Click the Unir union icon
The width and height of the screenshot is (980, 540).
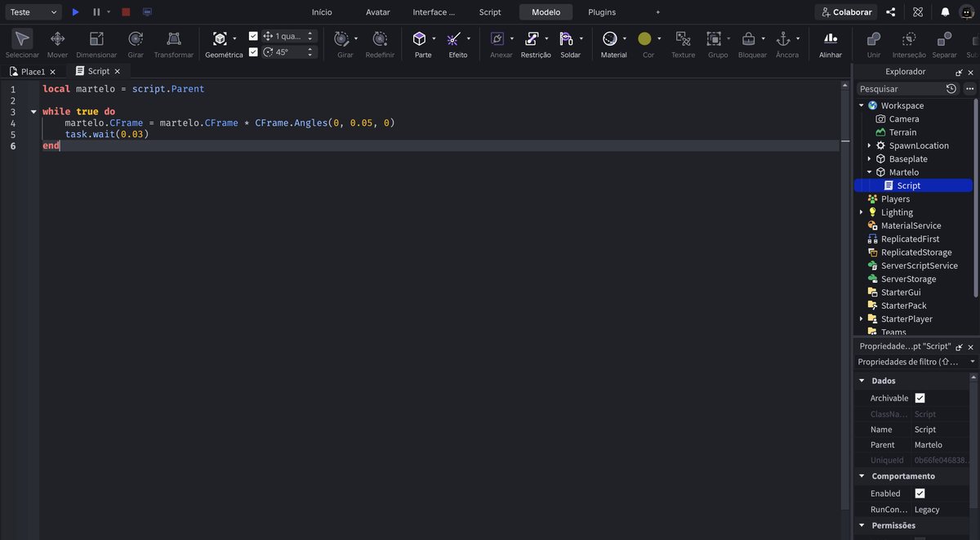874,38
